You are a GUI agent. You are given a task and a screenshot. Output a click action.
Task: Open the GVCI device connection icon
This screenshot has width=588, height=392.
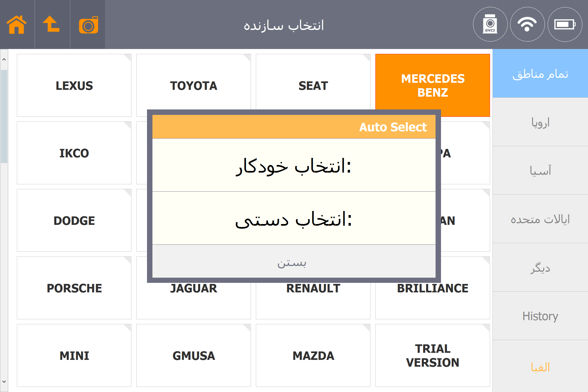click(490, 24)
